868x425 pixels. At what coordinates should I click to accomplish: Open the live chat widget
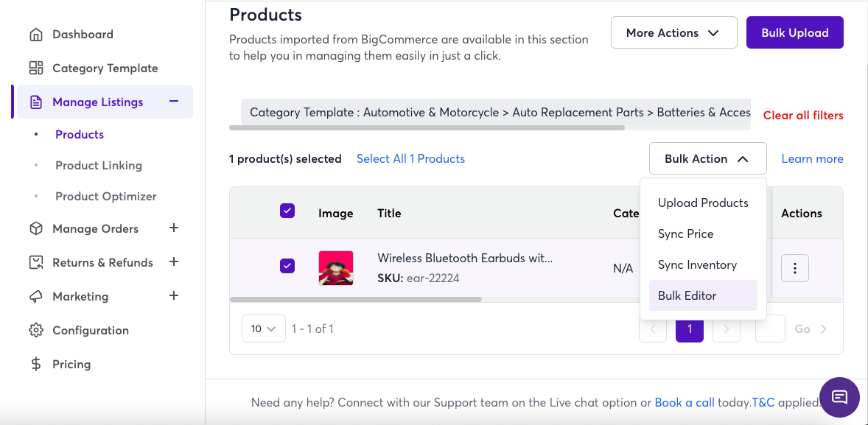(x=839, y=397)
